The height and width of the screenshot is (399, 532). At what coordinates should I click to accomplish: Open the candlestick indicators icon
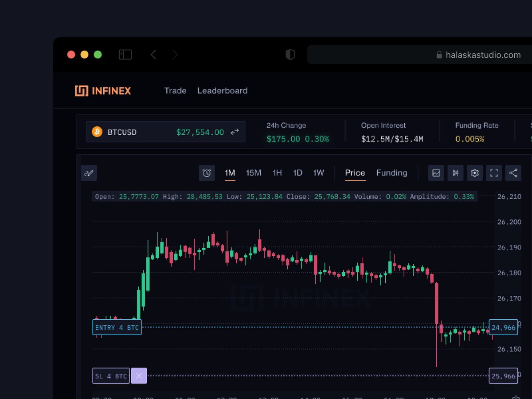[455, 173]
